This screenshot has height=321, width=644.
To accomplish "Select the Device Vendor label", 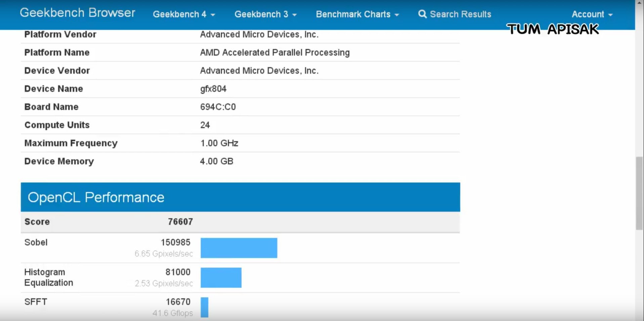I will tap(57, 71).
